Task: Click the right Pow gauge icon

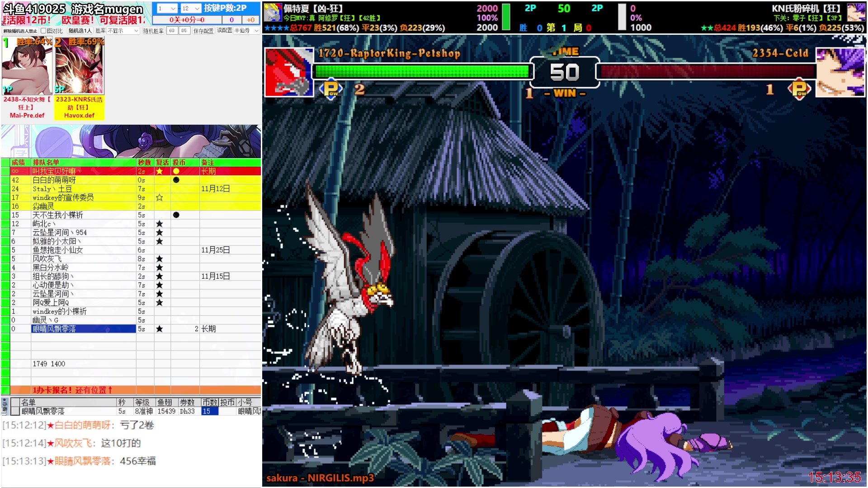Action: pyautogui.click(x=799, y=89)
